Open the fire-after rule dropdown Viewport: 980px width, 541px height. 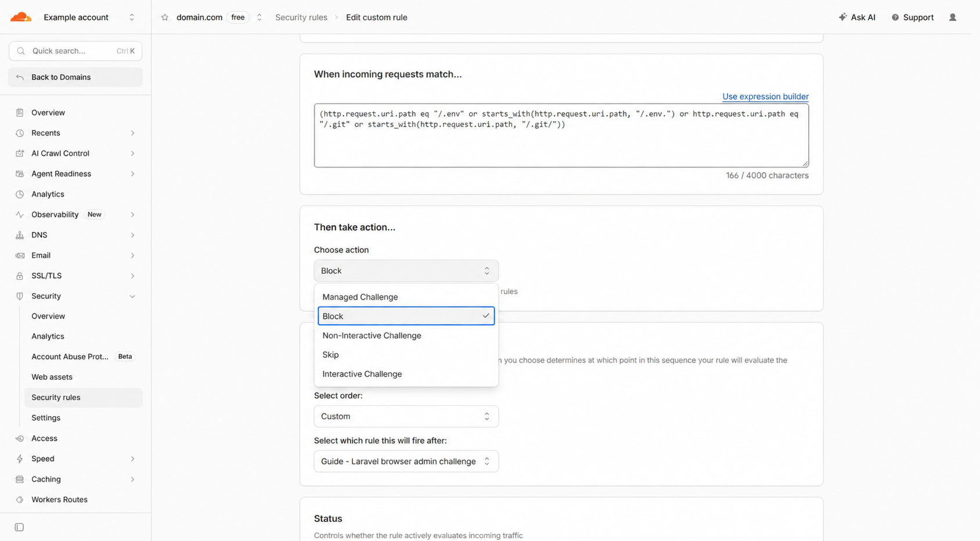point(406,461)
